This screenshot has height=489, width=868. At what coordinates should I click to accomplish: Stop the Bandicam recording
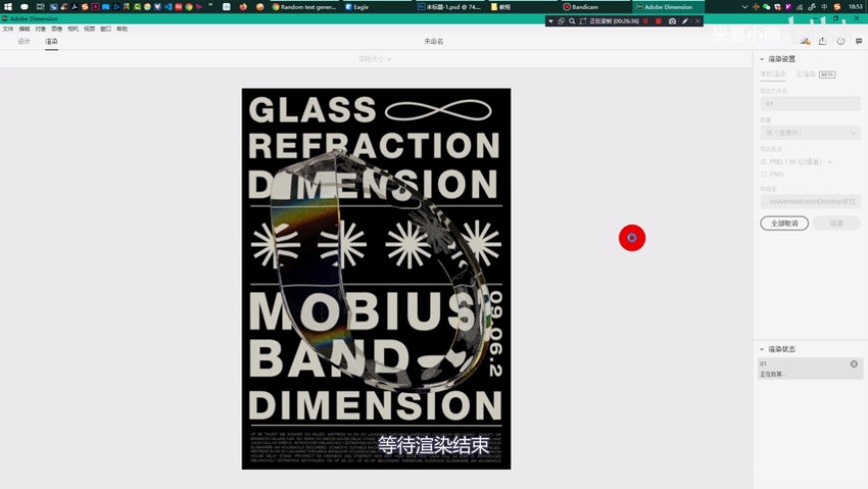[x=658, y=21]
